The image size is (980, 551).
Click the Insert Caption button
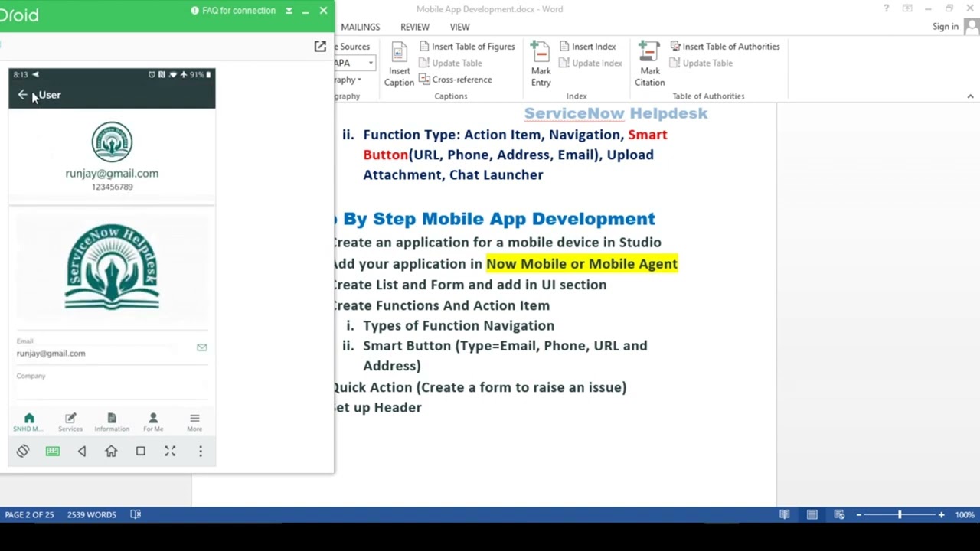(x=399, y=64)
